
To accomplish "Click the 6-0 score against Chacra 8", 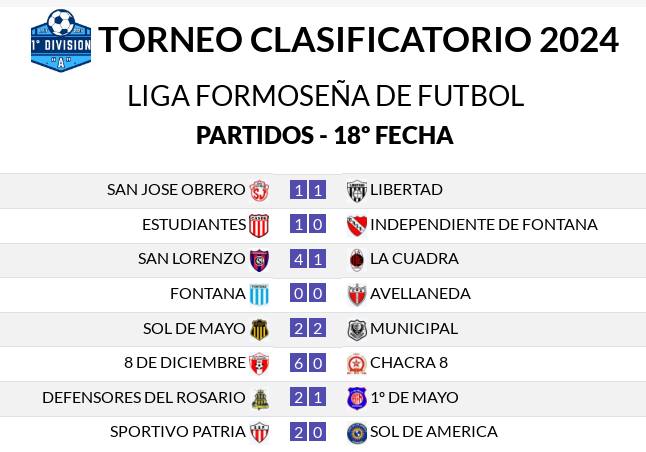I will [x=308, y=363].
